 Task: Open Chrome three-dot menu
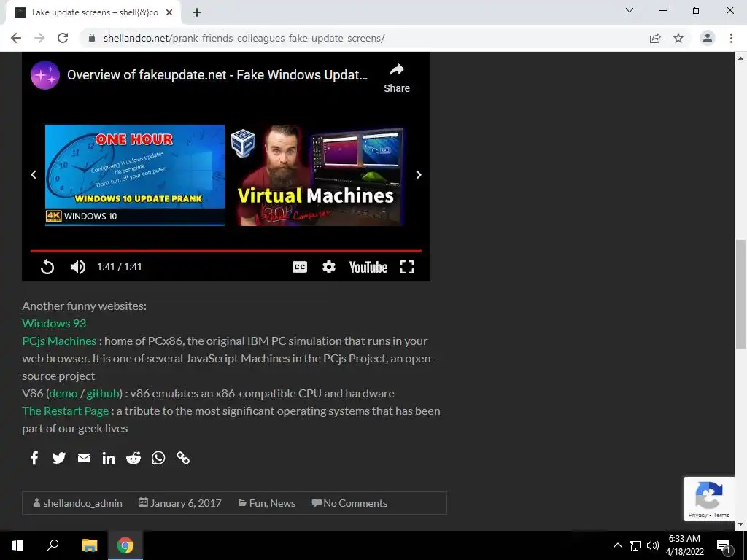pos(731,38)
